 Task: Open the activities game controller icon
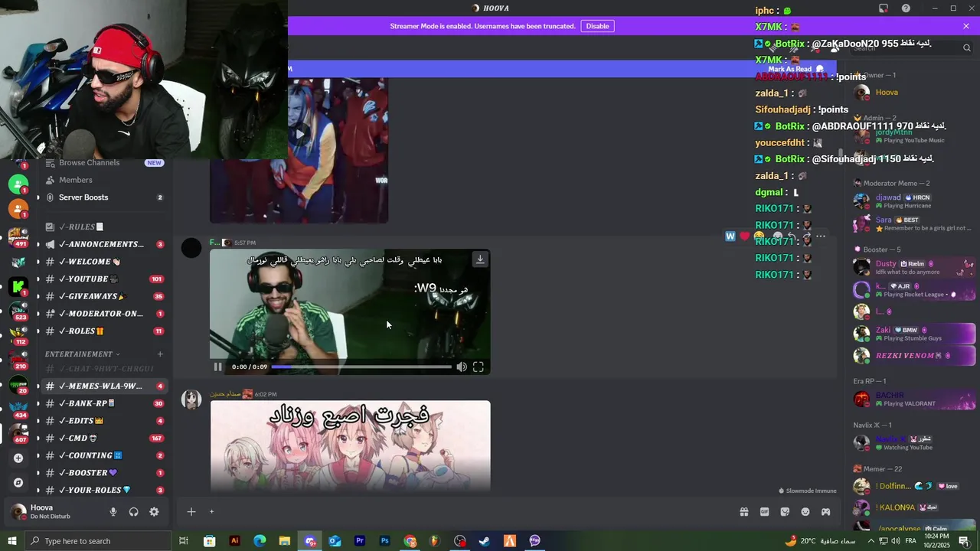[x=826, y=512]
